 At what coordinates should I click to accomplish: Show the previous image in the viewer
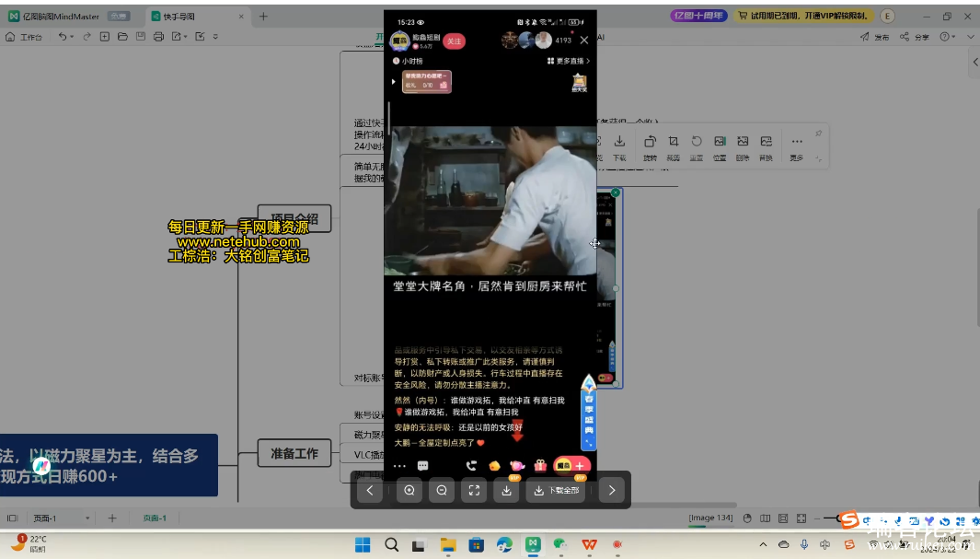point(370,491)
